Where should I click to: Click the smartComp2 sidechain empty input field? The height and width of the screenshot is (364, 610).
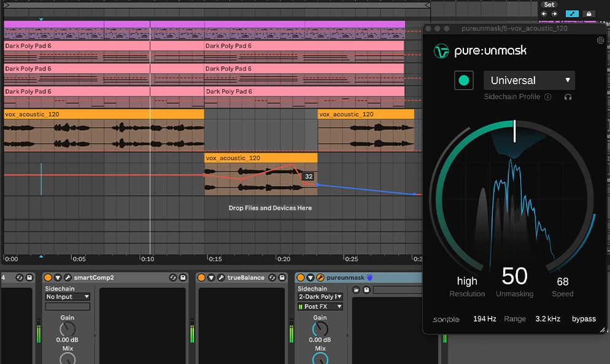tap(68, 307)
